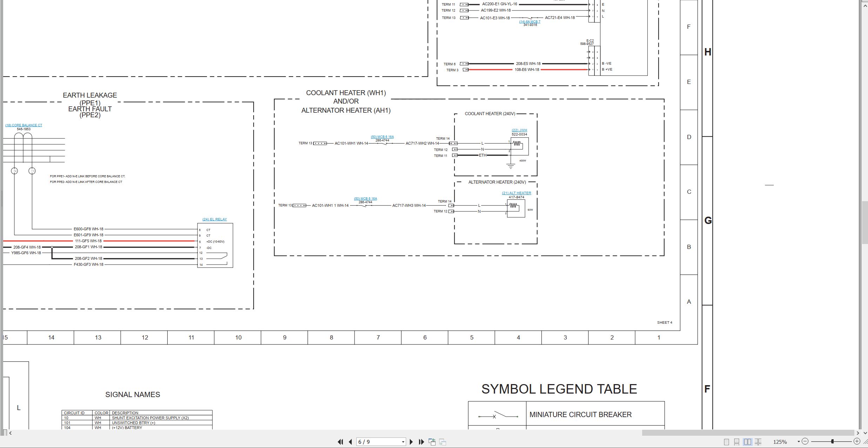Click vertical scrollbar down arrow
868x448 pixels.
[865, 433]
